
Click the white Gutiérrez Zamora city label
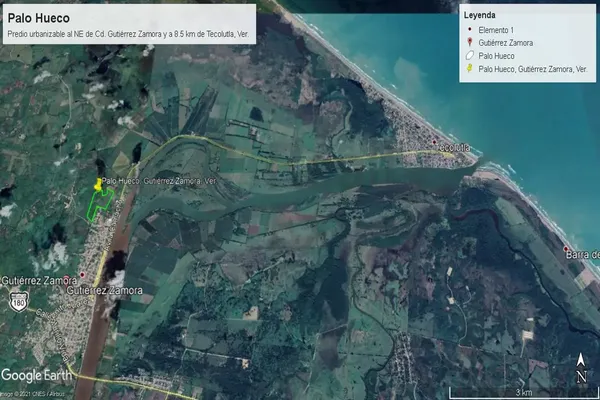104,291
